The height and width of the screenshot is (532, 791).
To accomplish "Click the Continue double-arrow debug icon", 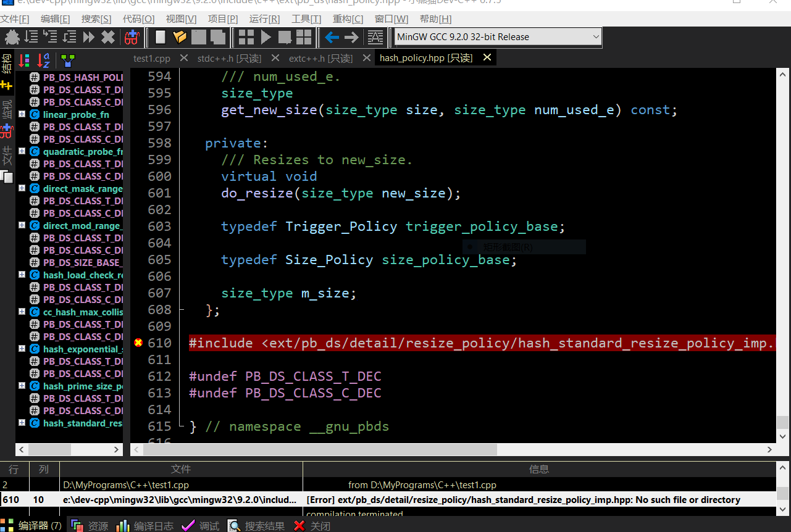I will [88, 37].
